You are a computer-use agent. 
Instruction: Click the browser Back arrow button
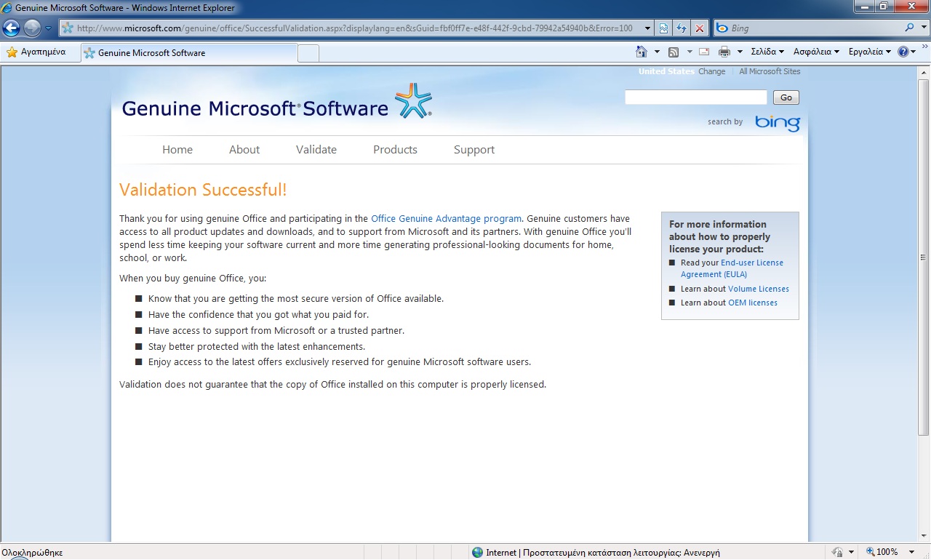click(x=11, y=28)
